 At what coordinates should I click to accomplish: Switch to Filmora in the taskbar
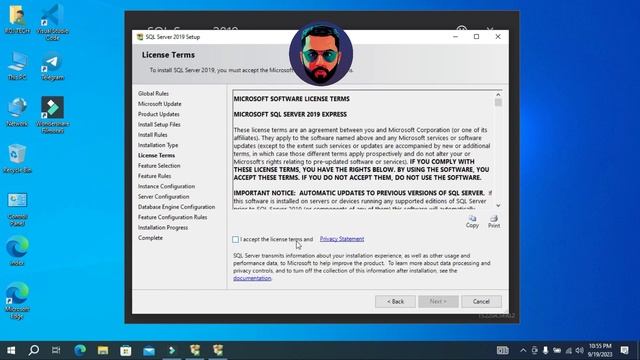click(x=172, y=350)
